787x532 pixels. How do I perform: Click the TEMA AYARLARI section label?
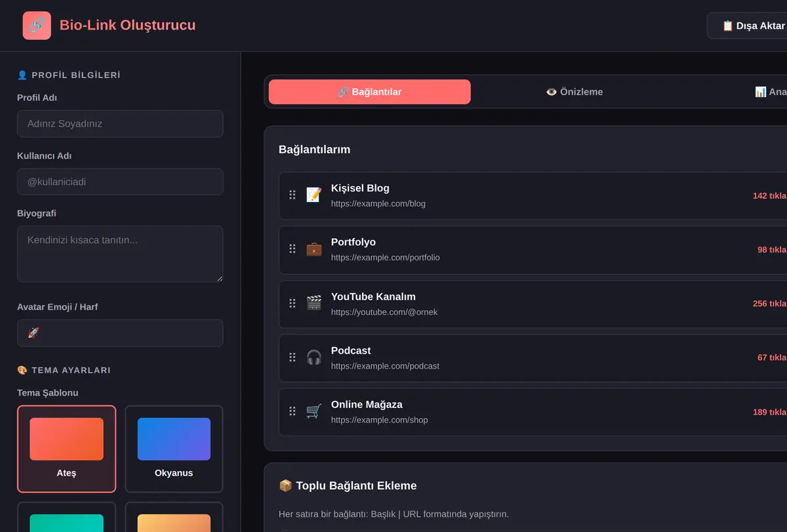point(64,371)
